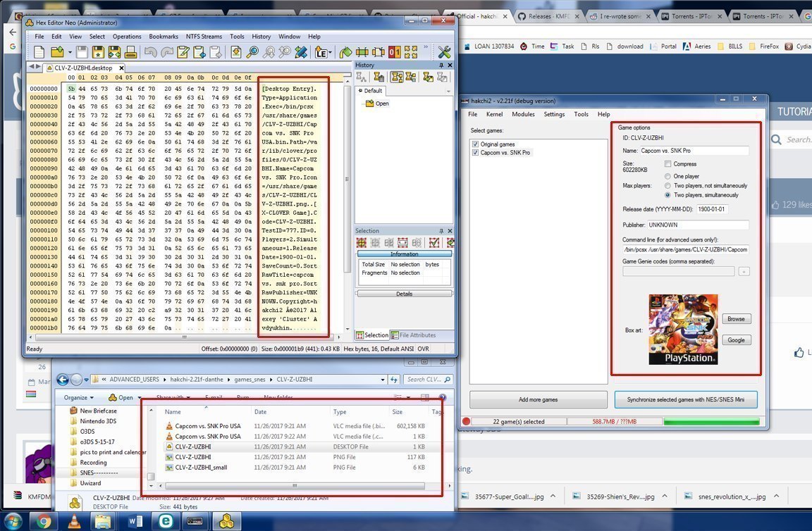Open Operations menu in Hex Editor Neo

click(x=127, y=36)
